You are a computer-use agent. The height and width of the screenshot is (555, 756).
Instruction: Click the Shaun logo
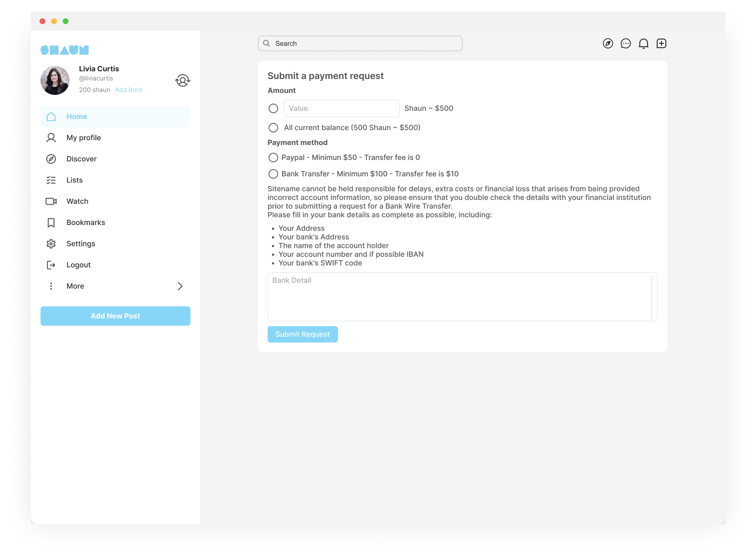[x=65, y=50]
